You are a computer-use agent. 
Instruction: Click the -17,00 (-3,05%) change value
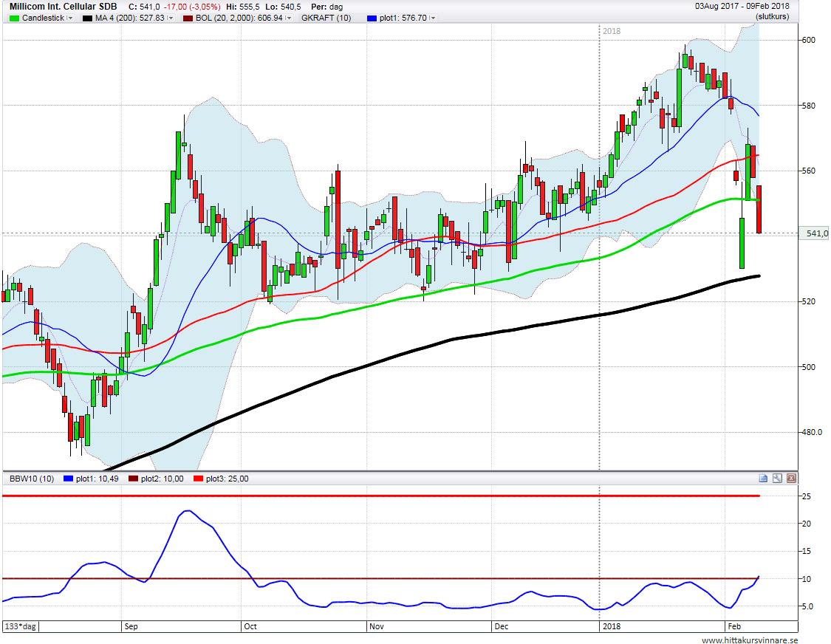click(x=192, y=7)
